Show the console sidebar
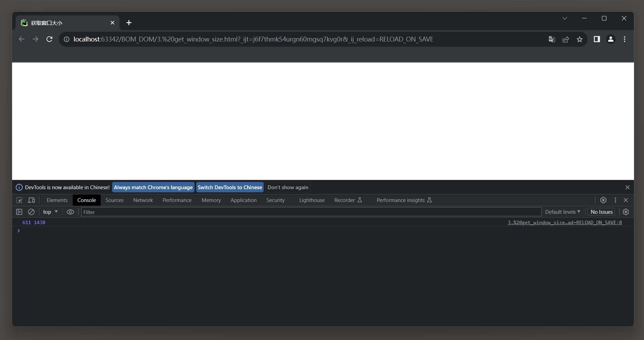644x340 pixels. point(19,212)
